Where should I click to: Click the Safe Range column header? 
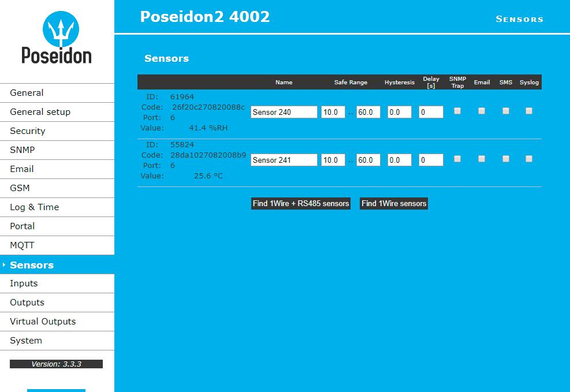click(x=351, y=83)
